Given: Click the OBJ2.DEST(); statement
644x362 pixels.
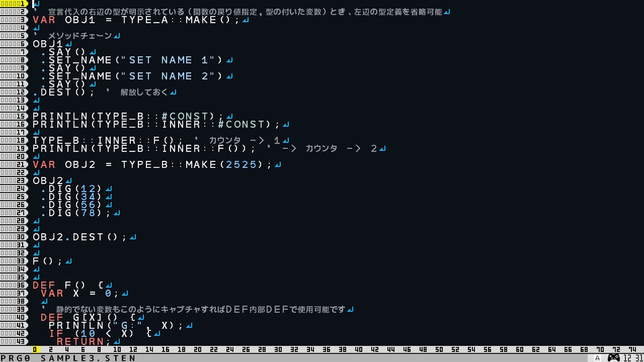Looking at the screenshot, I should [x=80, y=237].
